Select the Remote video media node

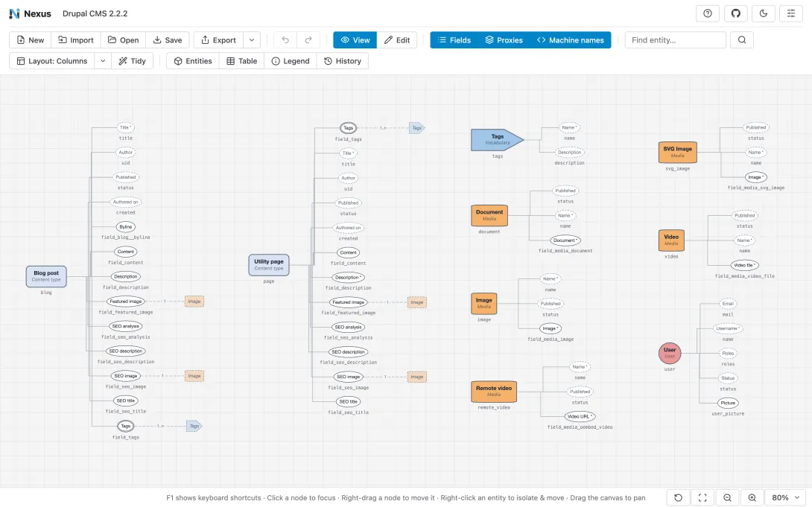493,391
